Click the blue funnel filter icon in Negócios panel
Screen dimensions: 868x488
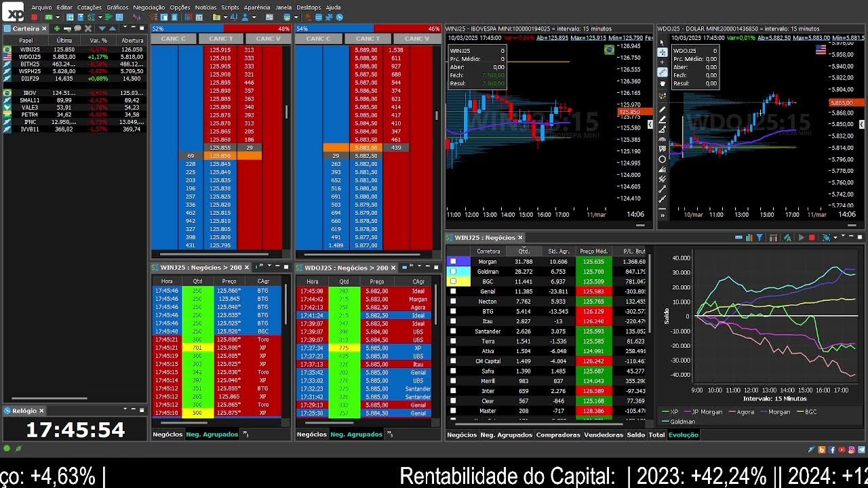point(759,237)
